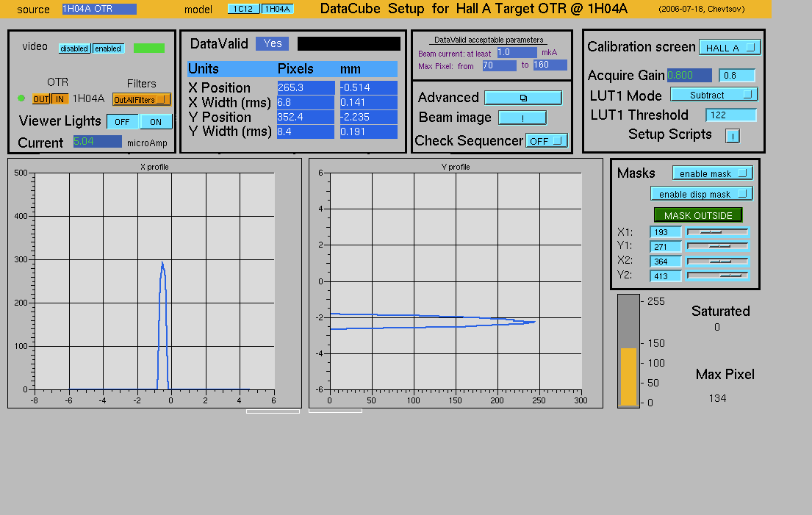The height and width of the screenshot is (515, 812).
Task: Turn Viewer Lights ON
Action: [156, 122]
